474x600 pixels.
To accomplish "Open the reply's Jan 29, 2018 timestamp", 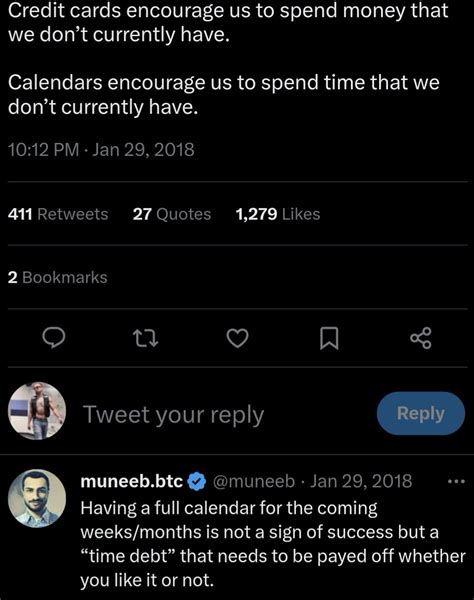I will (x=361, y=481).
